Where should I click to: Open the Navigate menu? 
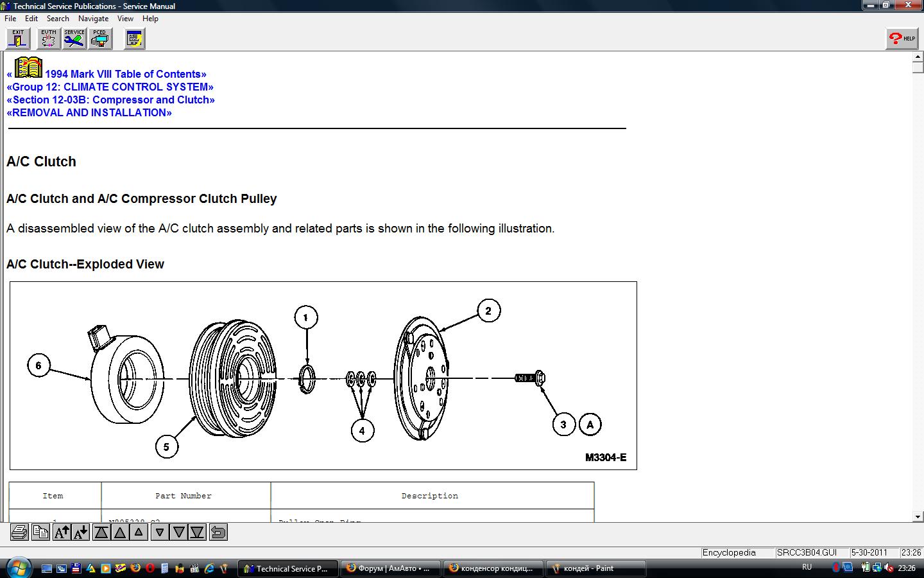[x=93, y=19]
